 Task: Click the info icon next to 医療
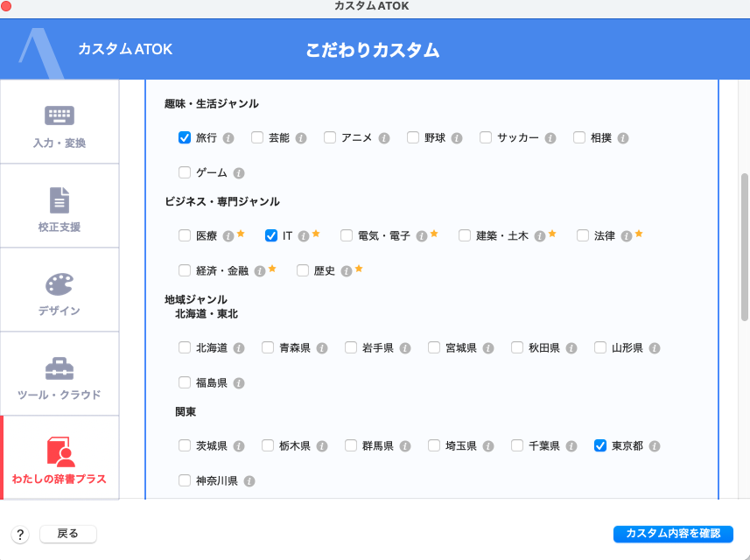[228, 236]
